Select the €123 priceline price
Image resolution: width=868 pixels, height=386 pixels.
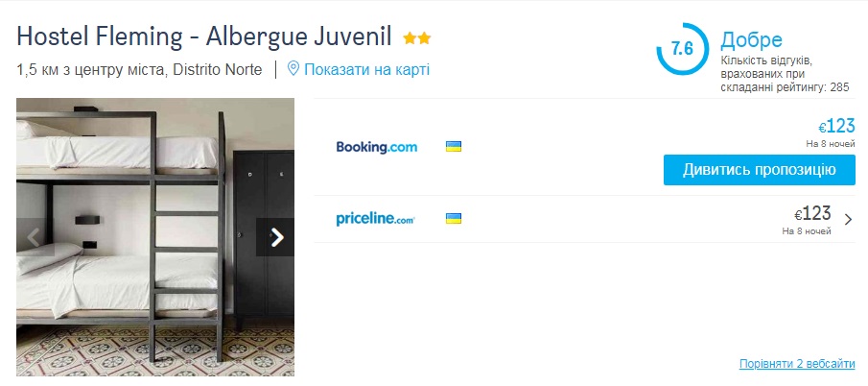[812, 214]
